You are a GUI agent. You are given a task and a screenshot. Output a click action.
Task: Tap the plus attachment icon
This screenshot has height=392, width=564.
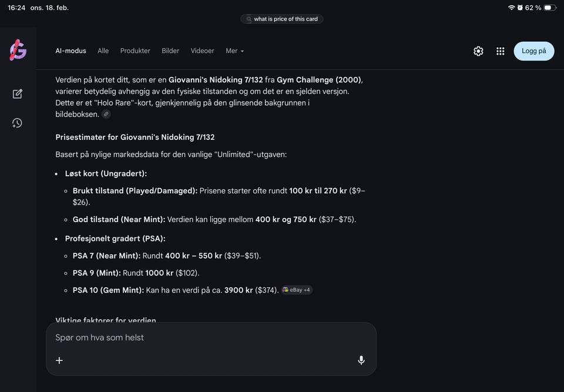click(x=59, y=360)
